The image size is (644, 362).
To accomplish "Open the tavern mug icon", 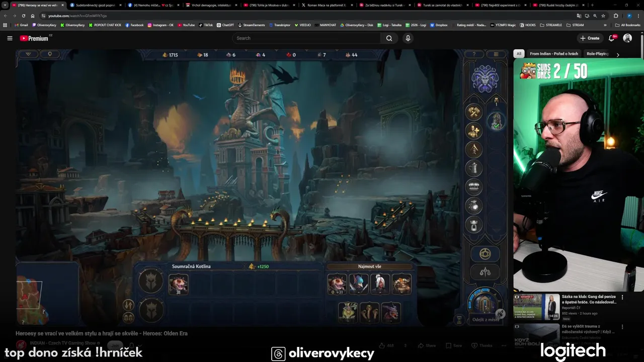I will point(474,168).
